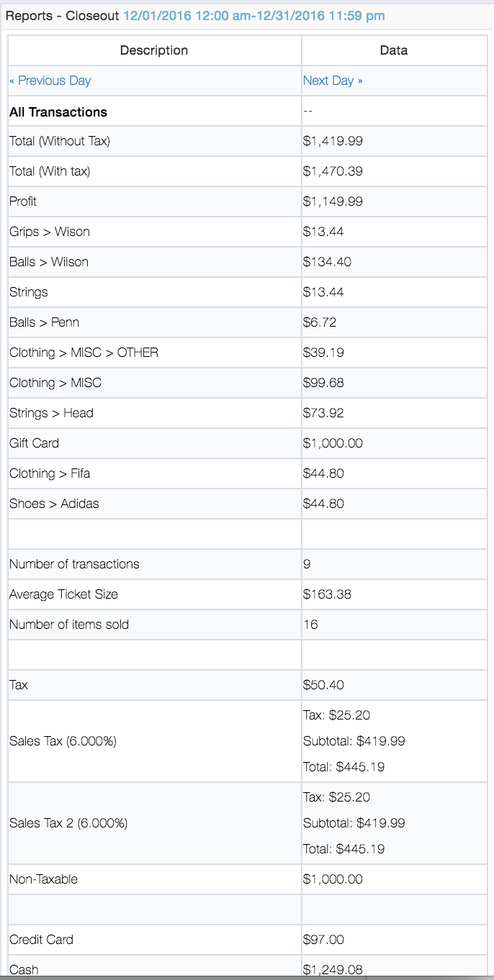Select the Balls > Wilson amount $134.40
This screenshot has width=494, height=980.
coord(327,262)
